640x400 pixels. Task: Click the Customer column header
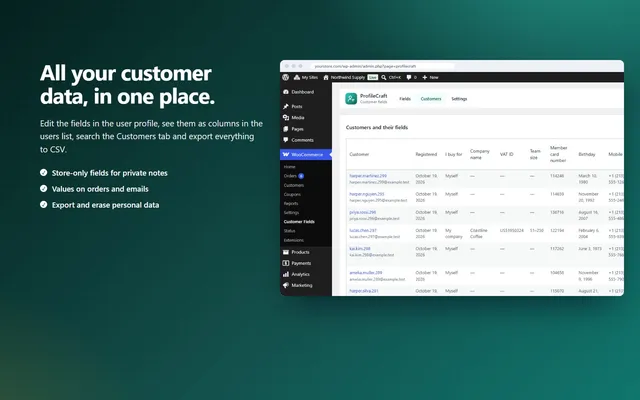359,154
